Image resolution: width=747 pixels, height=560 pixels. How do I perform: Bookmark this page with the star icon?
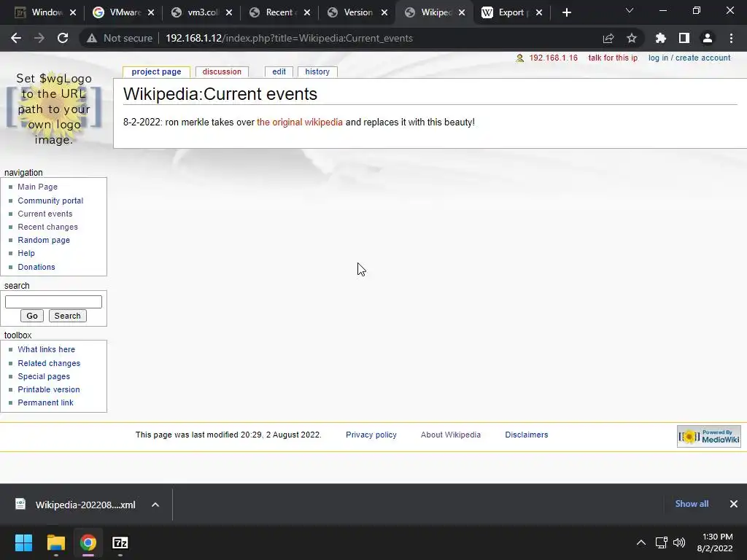coord(632,38)
